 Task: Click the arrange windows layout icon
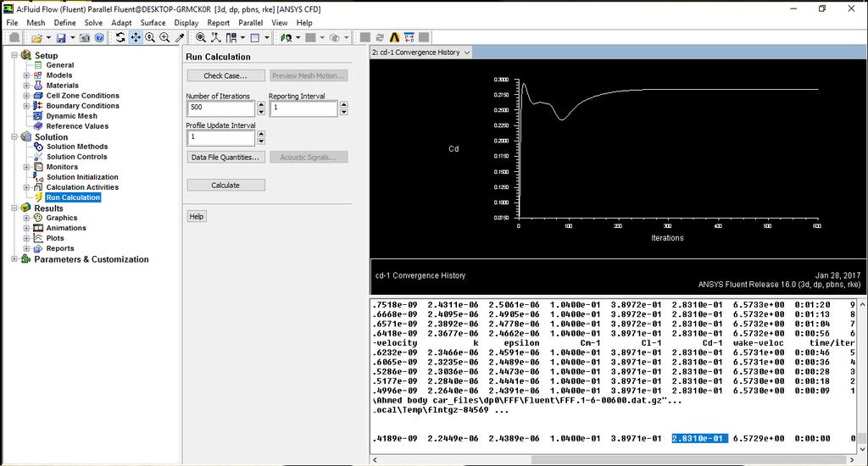[x=231, y=37]
